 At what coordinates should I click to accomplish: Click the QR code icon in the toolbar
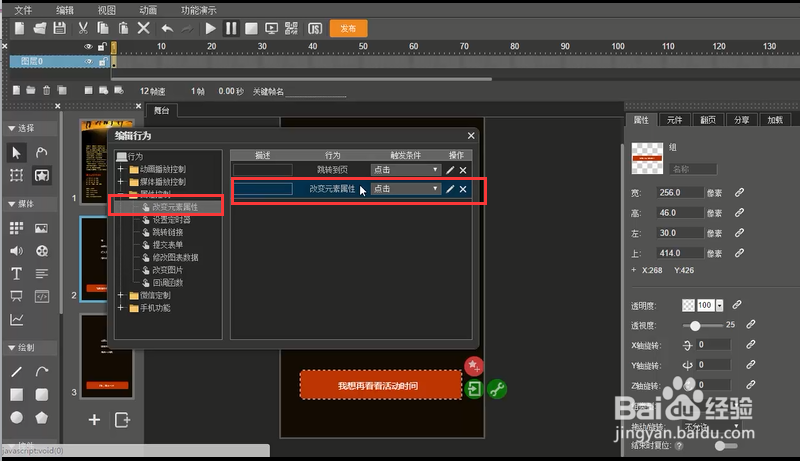coord(291,29)
